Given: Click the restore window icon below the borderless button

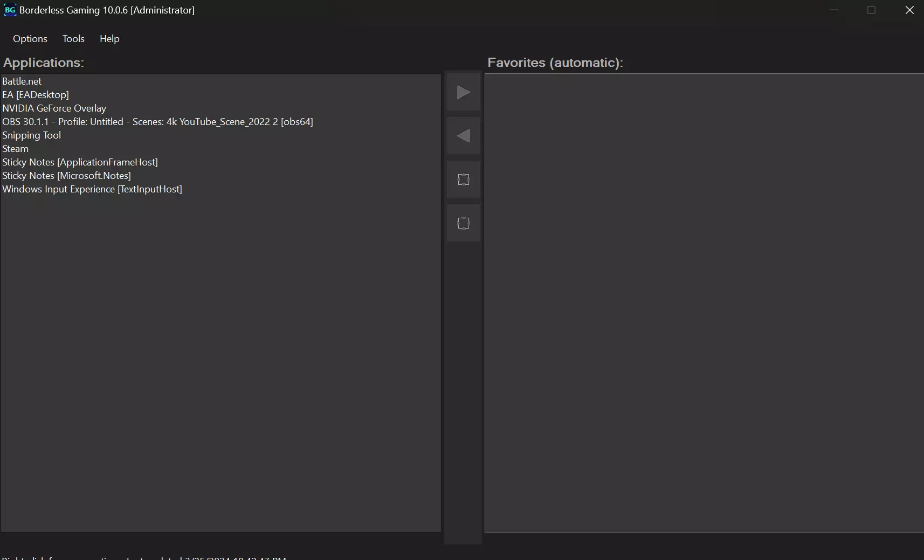Looking at the screenshot, I should pos(464,223).
